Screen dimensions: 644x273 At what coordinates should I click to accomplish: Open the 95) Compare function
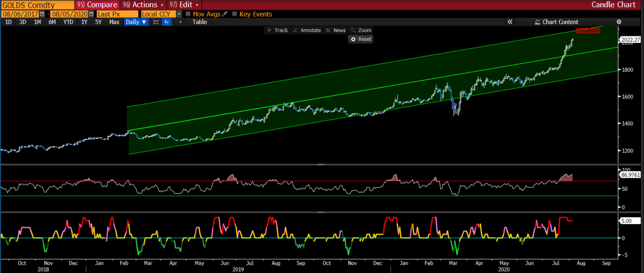[98, 5]
